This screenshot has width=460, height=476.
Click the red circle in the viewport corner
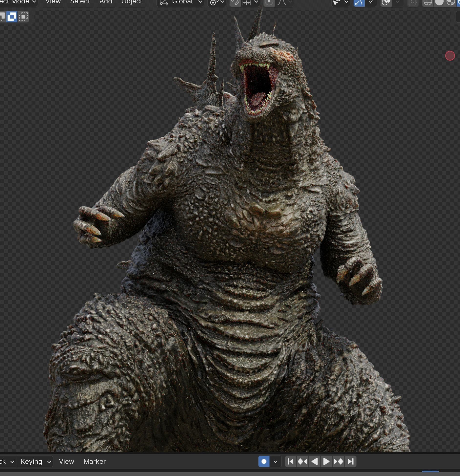450,56
